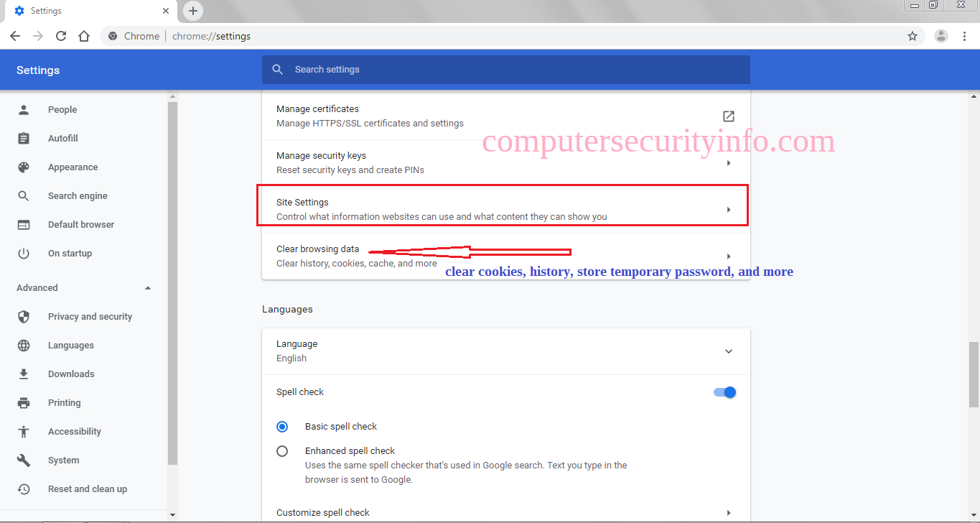Go to System sidebar link
980x523 pixels.
[x=63, y=460]
